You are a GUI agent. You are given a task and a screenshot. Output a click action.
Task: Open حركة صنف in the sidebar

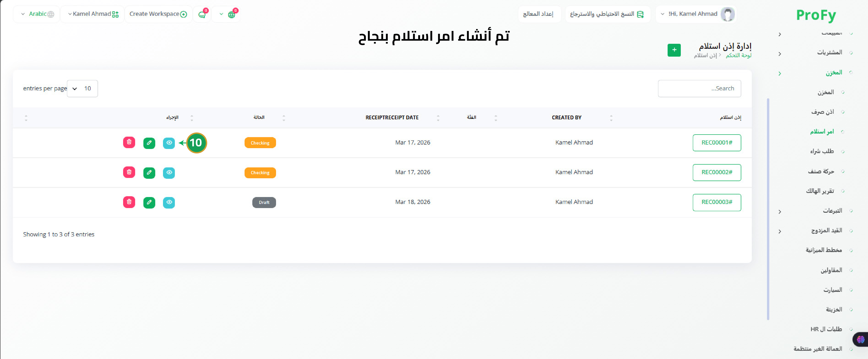tap(821, 171)
